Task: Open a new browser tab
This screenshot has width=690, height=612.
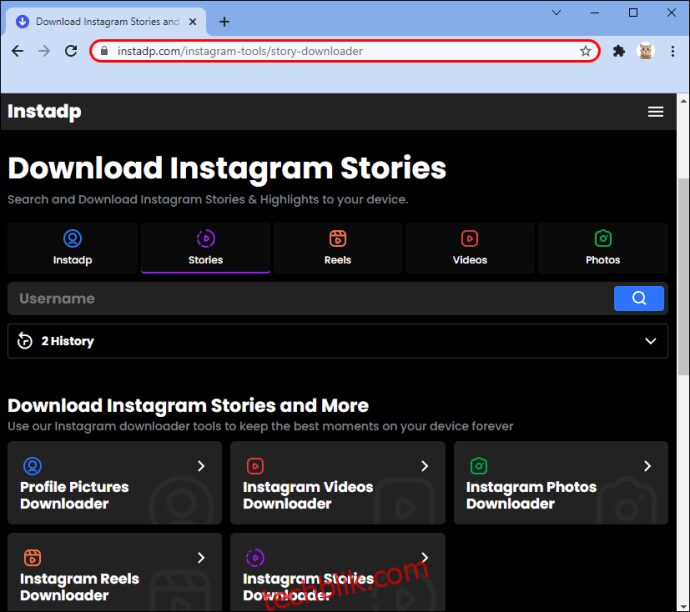Action: click(224, 22)
